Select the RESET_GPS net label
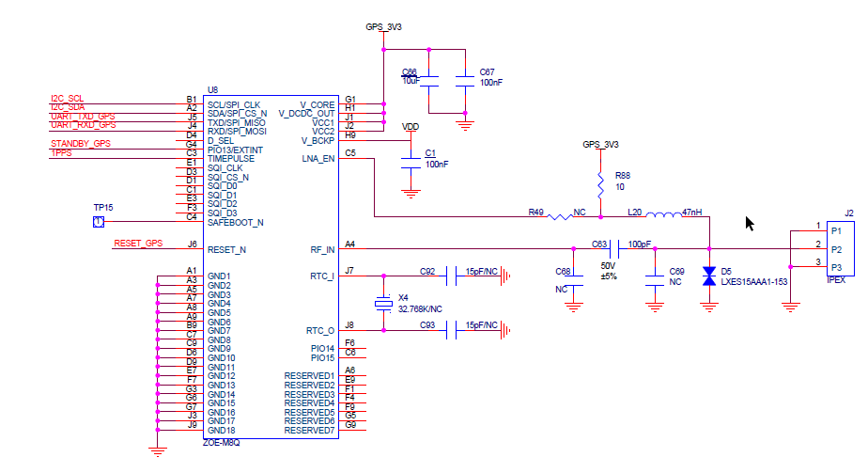The width and height of the screenshot is (868, 473). [138, 244]
